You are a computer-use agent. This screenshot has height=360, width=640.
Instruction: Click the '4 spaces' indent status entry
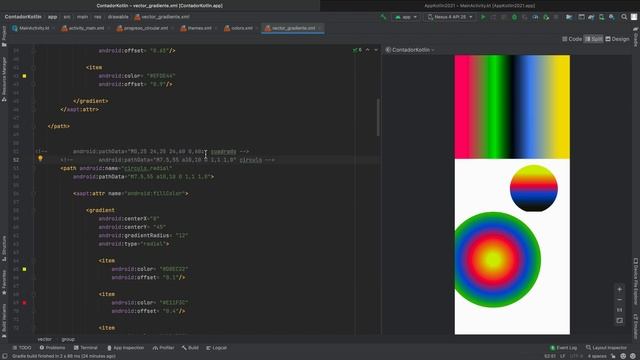coord(597,356)
